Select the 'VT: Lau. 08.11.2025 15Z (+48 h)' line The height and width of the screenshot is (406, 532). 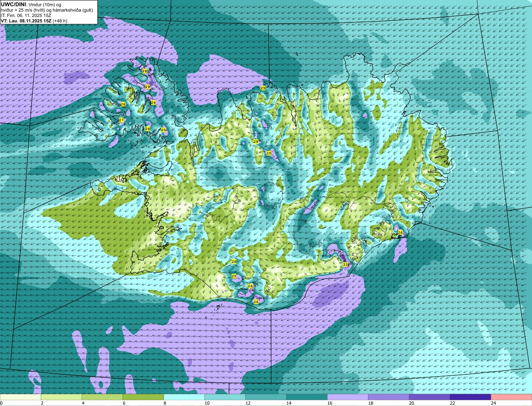tap(34, 21)
